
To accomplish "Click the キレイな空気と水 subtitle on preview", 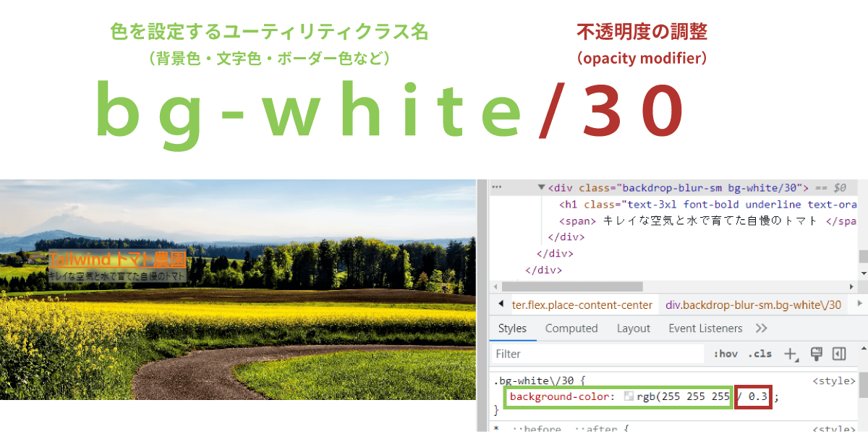I will (x=117, y=276).
